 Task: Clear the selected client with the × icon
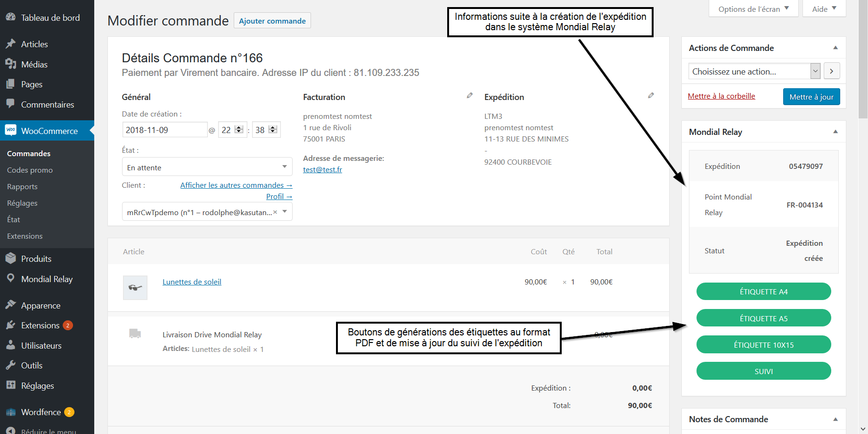pos(275,212)
